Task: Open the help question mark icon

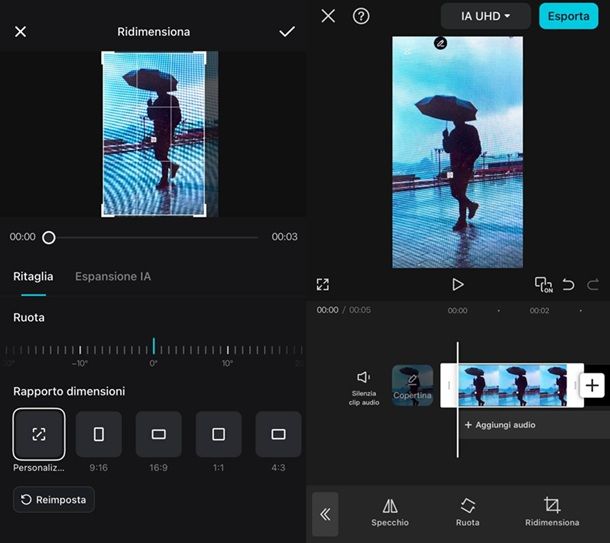Action: coord(361,16)
